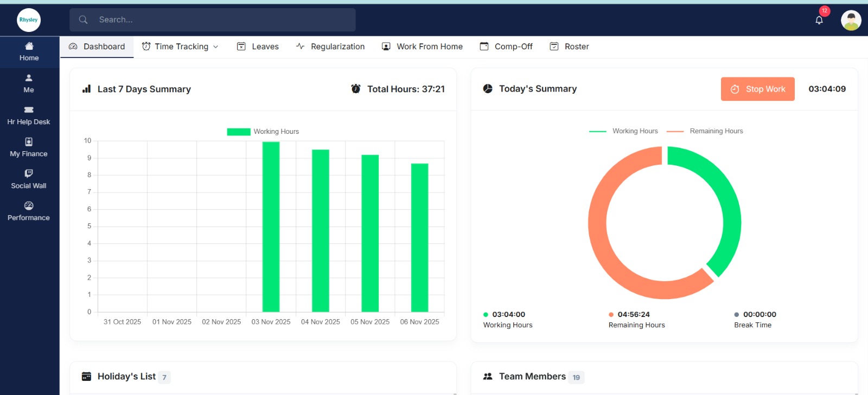Click the Rhysley logo
The height and width of the screenshot is (395, 868).
(x=29, y=20)
